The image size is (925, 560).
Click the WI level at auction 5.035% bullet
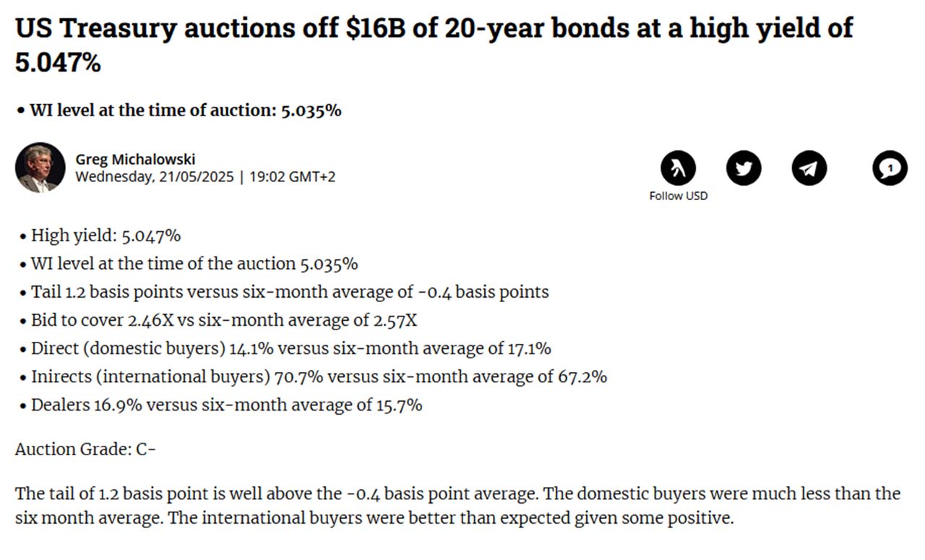[189, 264]
